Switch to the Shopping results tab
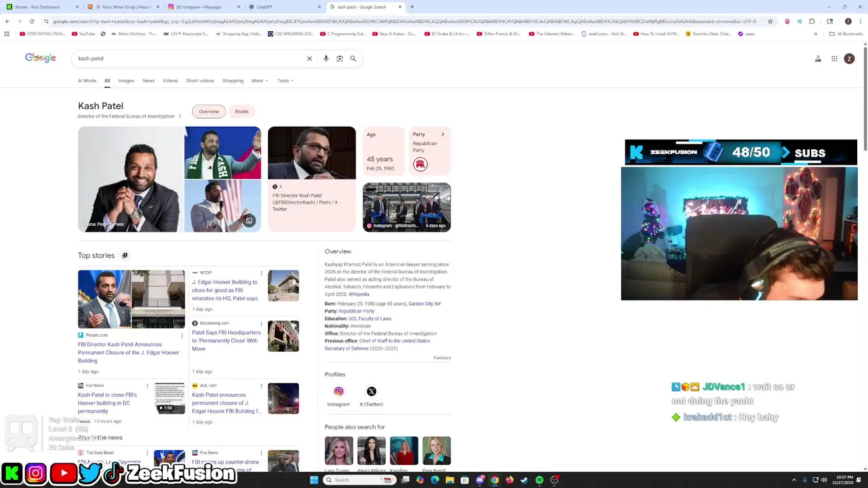The width and height of the screenshot is (868, 488). pyautogui.click(x=233, y=81)
